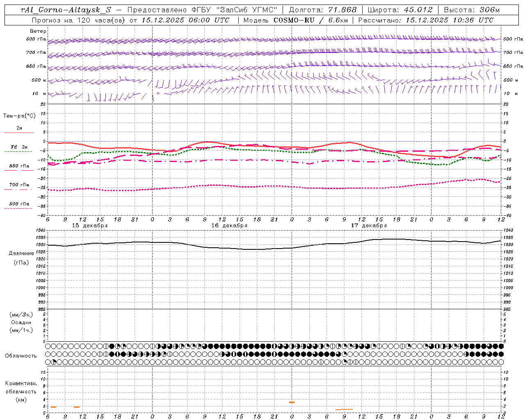
Task: Click the orange convective marker near 7h 15 декабря
Action: click(x=53, y=407)
